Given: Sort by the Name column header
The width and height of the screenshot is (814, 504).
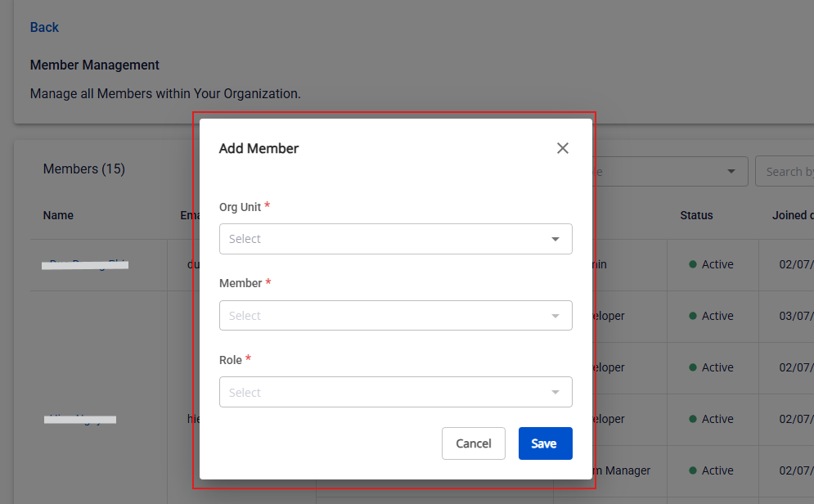Looking at the screenshot, I should point(58,215).
